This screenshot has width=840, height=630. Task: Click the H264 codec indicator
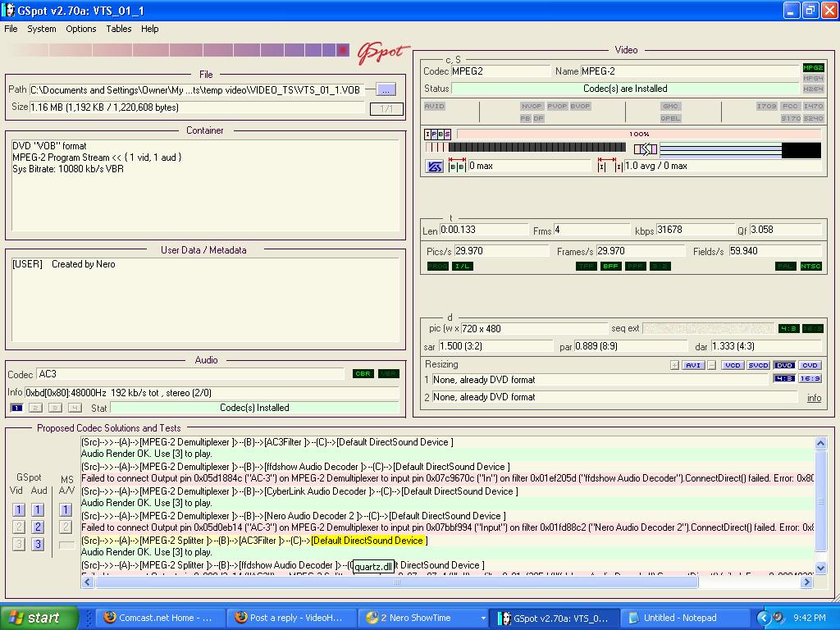813,89
